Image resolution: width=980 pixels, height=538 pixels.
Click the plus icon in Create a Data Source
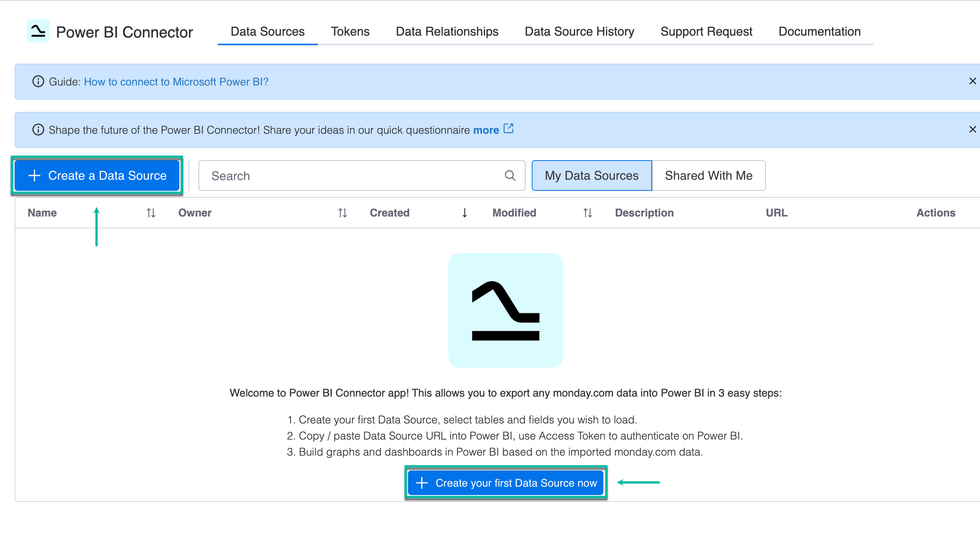pyautogui.click(x=34, y=175)
